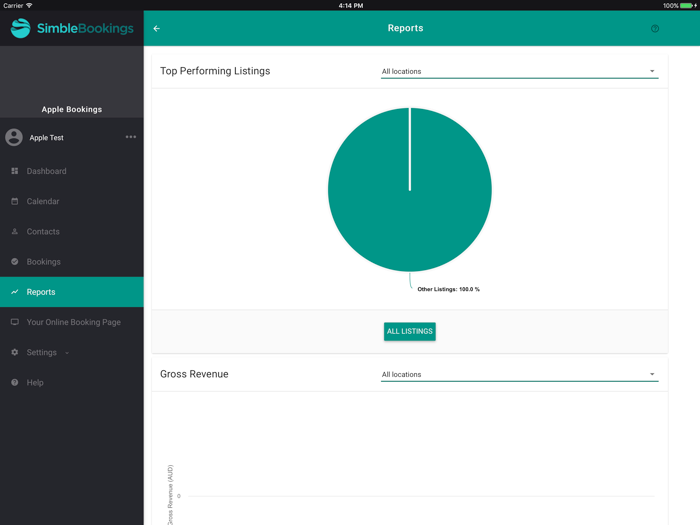
Task: Click the Dashboard grid icon
Action: pyautogui.click(x=15, y=171)
